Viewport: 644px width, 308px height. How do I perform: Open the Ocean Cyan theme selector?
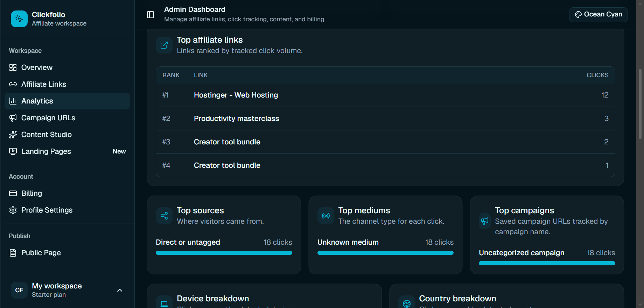598,14
